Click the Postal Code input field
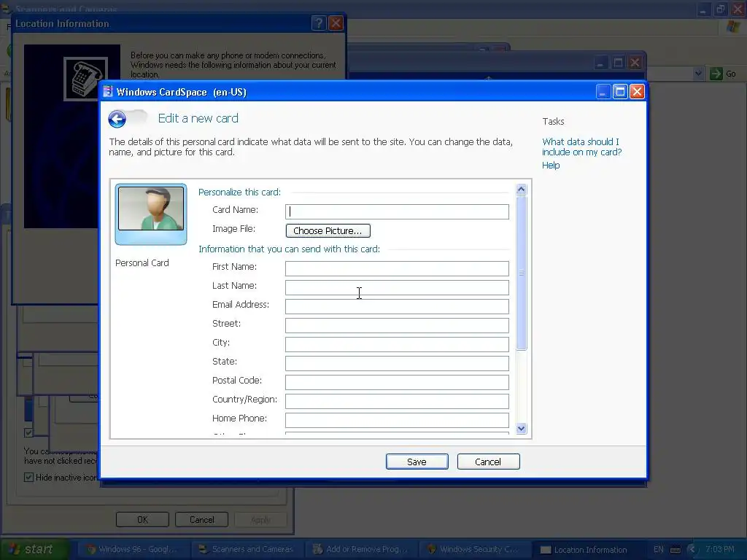The height and width of the screenshot is (560, 747). (397, 382)
